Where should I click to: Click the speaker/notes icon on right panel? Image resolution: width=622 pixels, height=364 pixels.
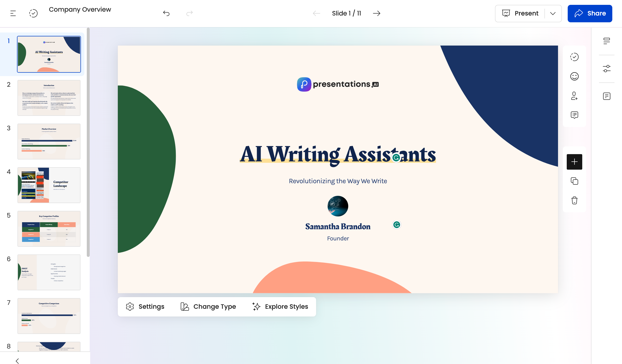coord(607,96)
